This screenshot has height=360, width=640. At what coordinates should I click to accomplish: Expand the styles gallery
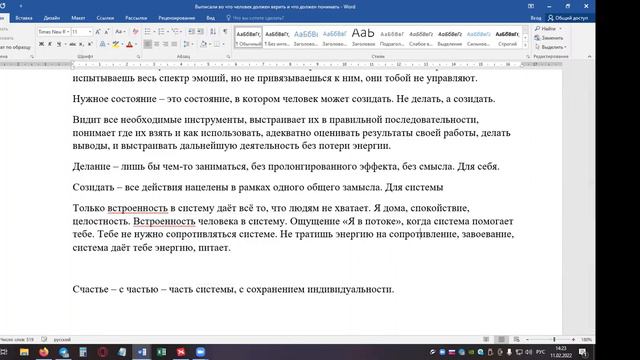(525, 45)
